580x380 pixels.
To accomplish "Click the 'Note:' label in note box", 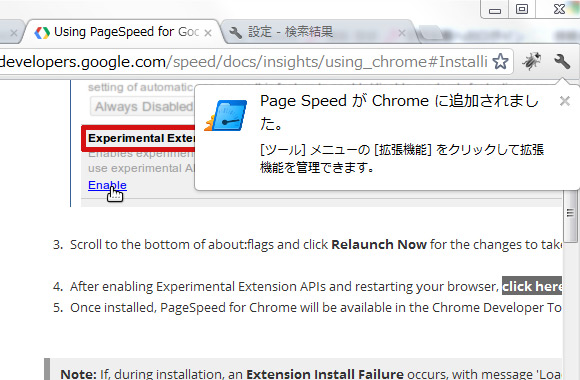I will (78, 374).
